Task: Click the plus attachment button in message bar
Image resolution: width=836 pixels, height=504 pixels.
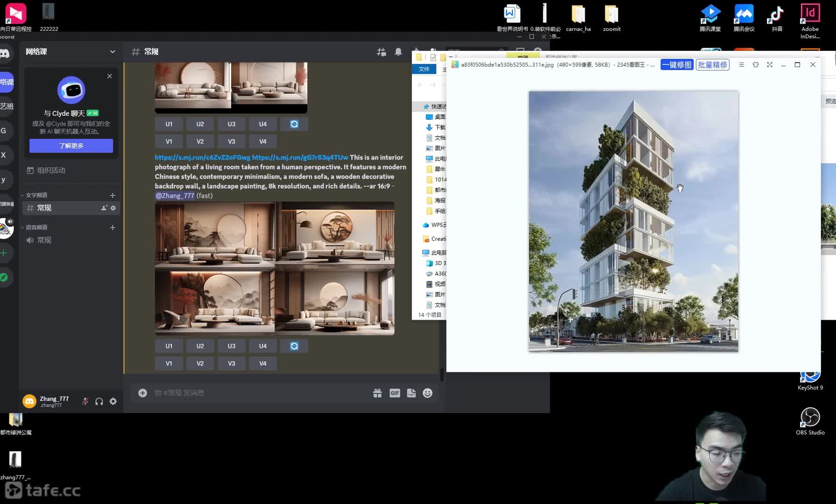Action: point(143,393)
